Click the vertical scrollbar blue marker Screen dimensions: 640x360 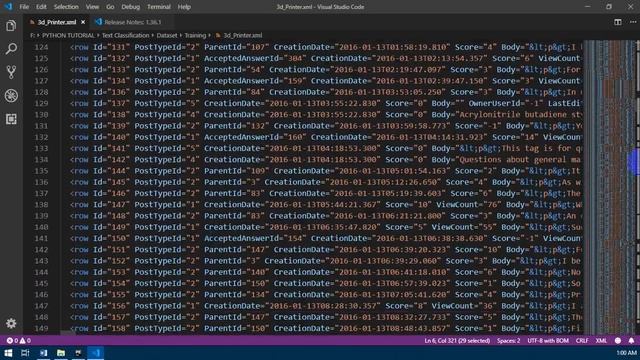tap(635, 162)
